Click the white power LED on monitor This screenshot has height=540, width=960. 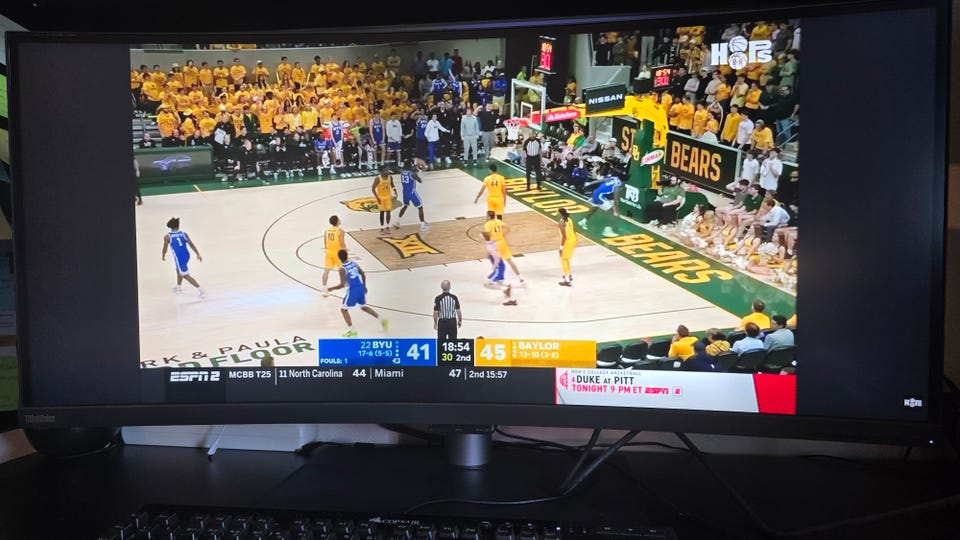[x=932, y=441]
